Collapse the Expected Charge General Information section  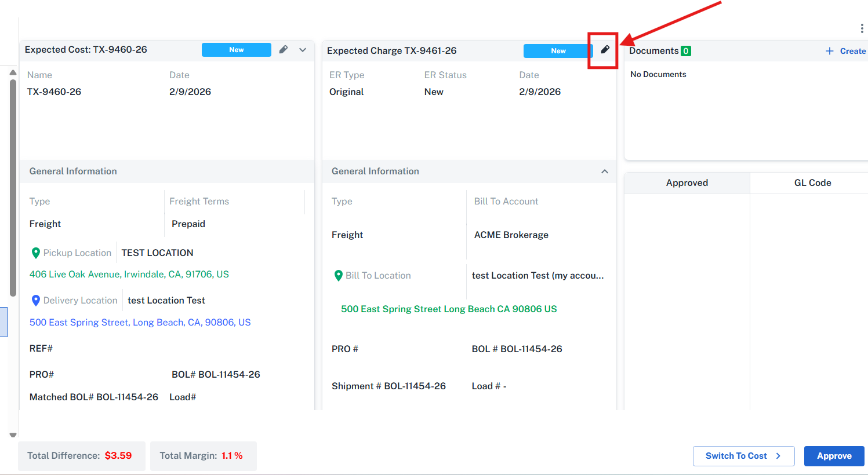point(604,171)
